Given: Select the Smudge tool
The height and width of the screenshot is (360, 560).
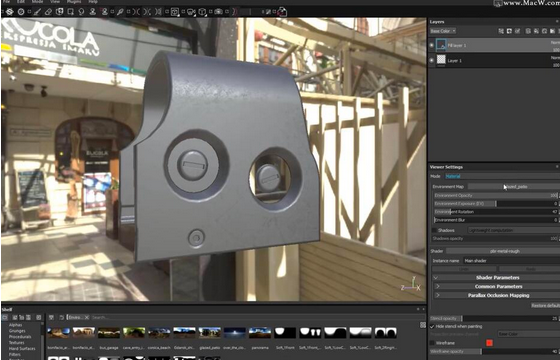Looking at the screenshot, I should tap(81, 12).
